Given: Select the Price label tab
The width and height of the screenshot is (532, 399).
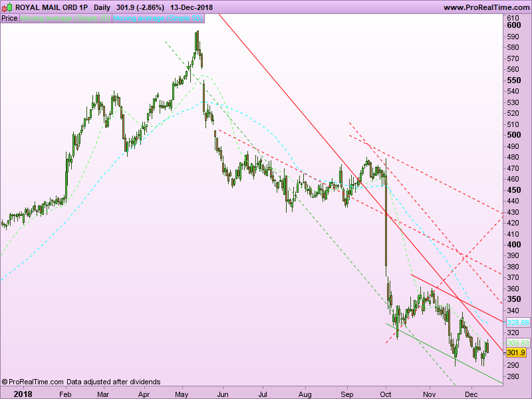Looking at the screenshot, I should click(9, 18).
